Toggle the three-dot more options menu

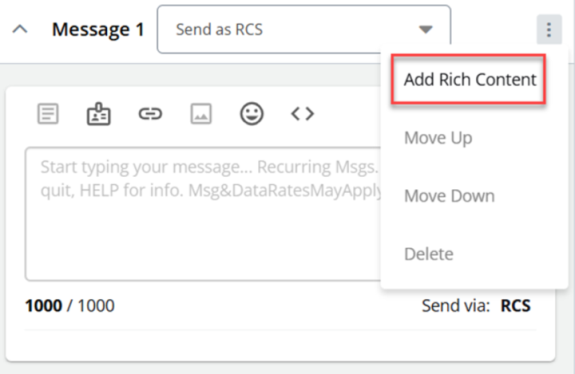549,29
